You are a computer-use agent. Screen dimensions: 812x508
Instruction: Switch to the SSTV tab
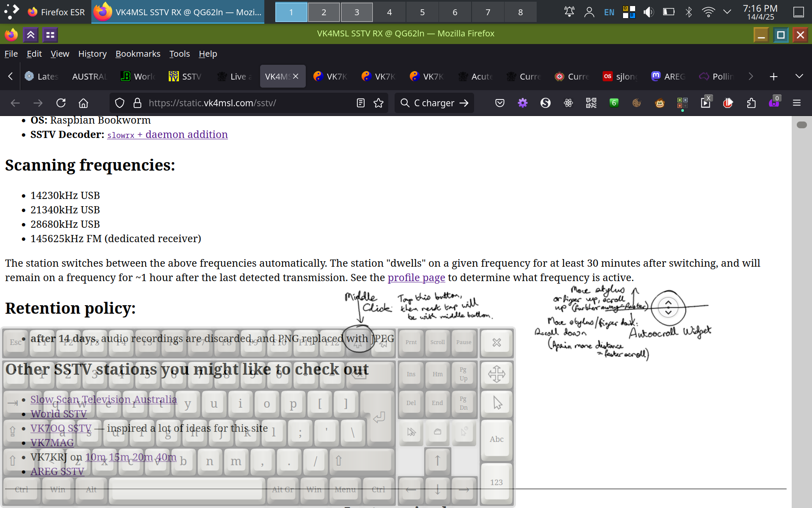tap(186, 76)
